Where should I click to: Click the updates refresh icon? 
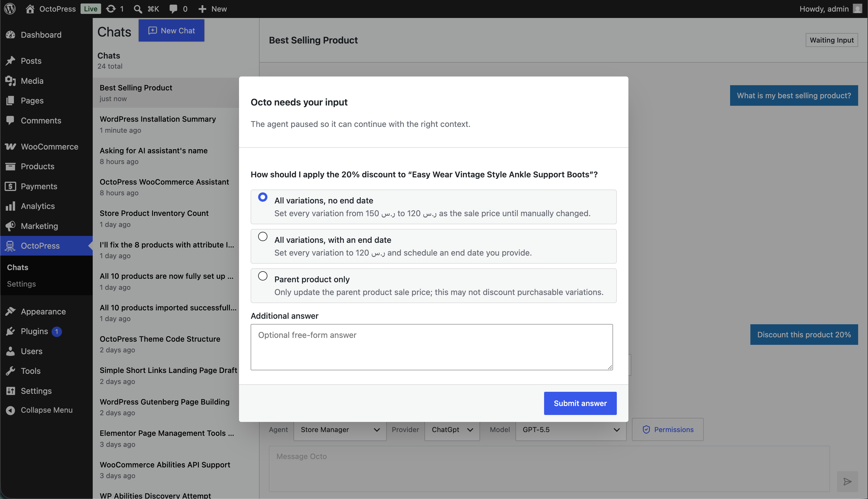tap(111, 9)
